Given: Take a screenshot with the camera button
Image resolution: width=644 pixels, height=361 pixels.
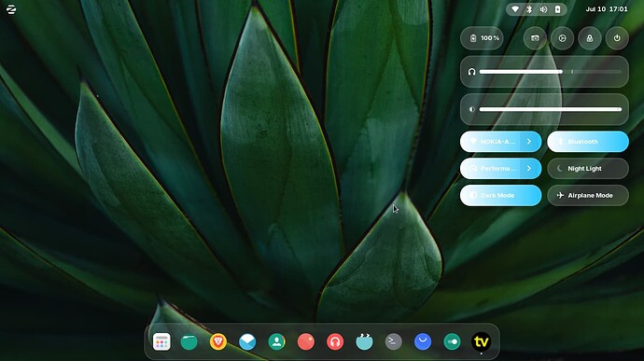Looking at the screenshot, I should pyautogui.click(x=535, y=38).
